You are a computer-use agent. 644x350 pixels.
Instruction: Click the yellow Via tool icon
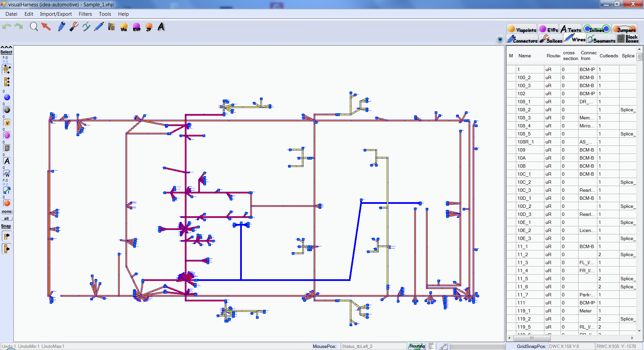click(x=124, y=27)
